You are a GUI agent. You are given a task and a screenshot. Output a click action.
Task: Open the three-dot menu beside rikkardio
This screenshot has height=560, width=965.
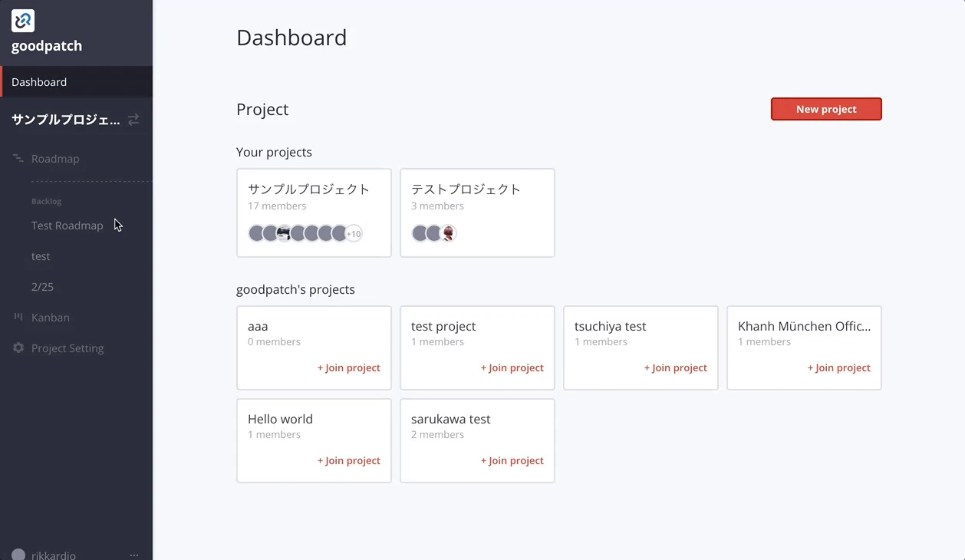click(134, 555)
